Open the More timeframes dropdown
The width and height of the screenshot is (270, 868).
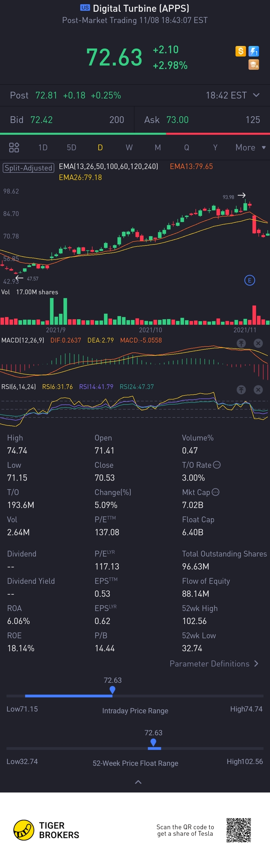coord(250,147)
